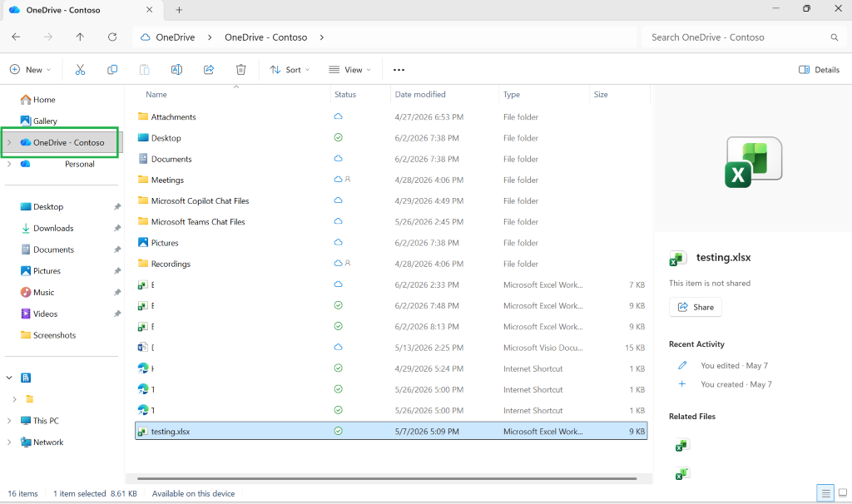Expand the Personal OneDrive node
The height and width of the screenshot is (504, 852).
(9, 164)
